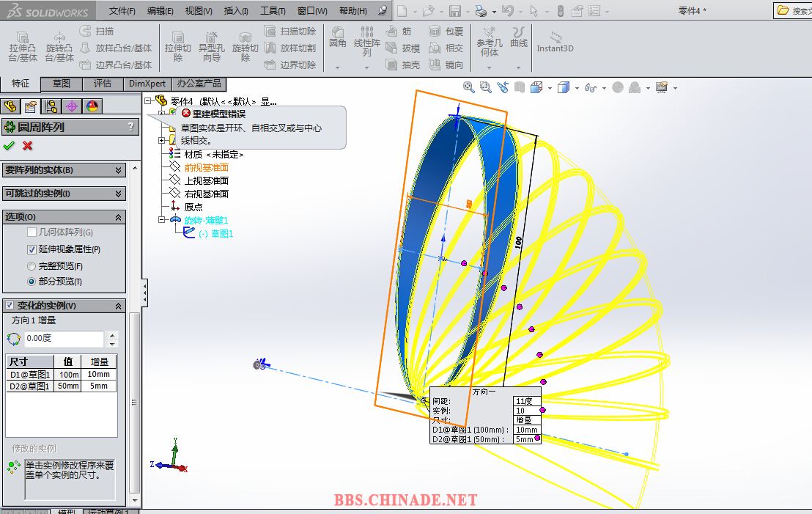Switch to the 草图 tab
Image resolution: width=812 pixels, height=514 pixels.
coord(62,84)
